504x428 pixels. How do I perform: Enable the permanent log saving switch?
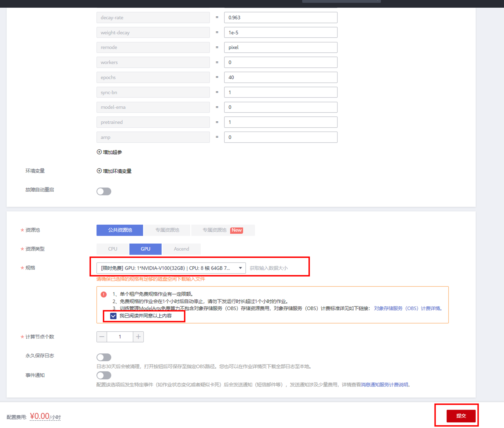tap(104, 357)
